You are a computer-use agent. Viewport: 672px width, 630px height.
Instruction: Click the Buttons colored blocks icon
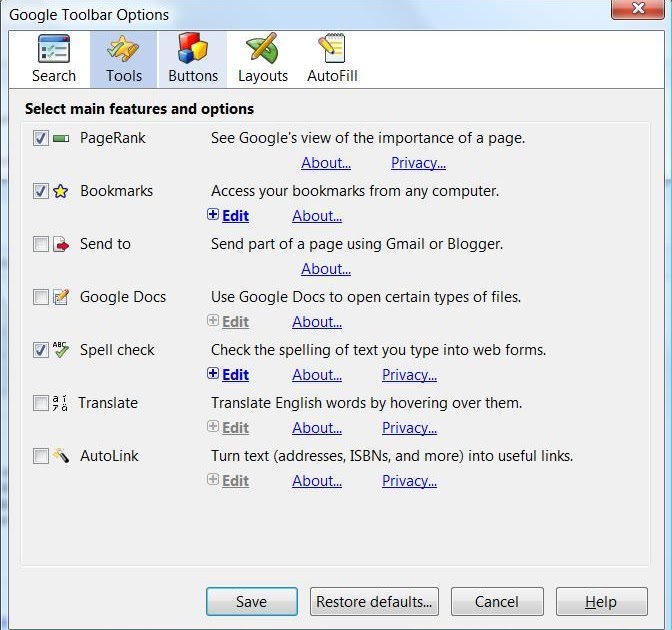[x=193, y=48]
